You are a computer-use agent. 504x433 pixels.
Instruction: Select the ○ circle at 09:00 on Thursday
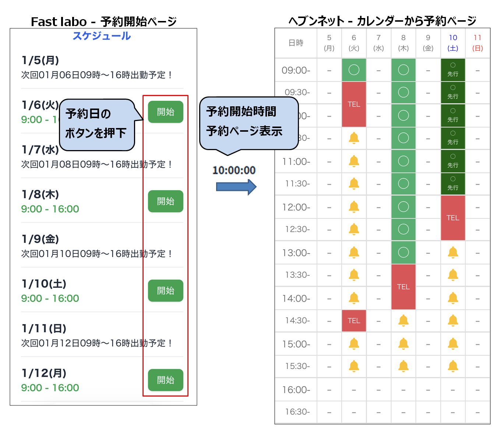pyautogui.click(x=403, y=70)
